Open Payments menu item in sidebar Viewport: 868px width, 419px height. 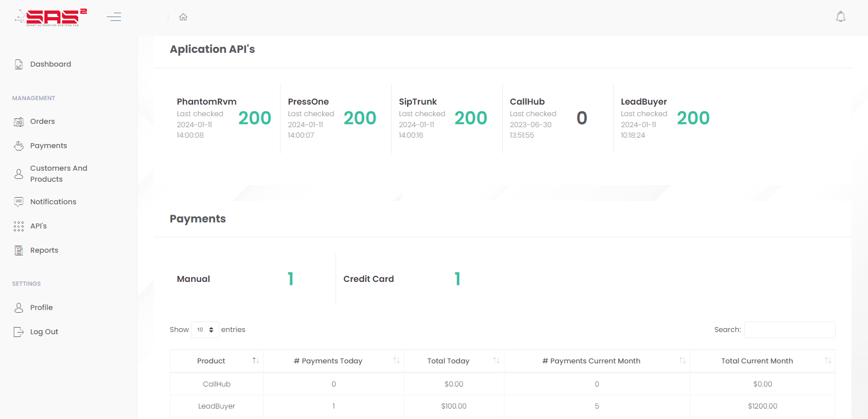pyautogui.click(x=48, y=146)
